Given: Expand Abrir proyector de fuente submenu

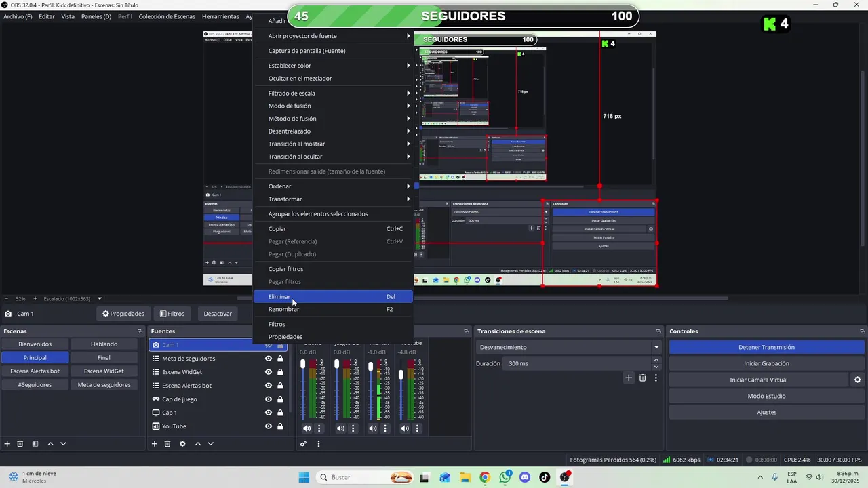Looking at the screenshot, I should 333,36.
